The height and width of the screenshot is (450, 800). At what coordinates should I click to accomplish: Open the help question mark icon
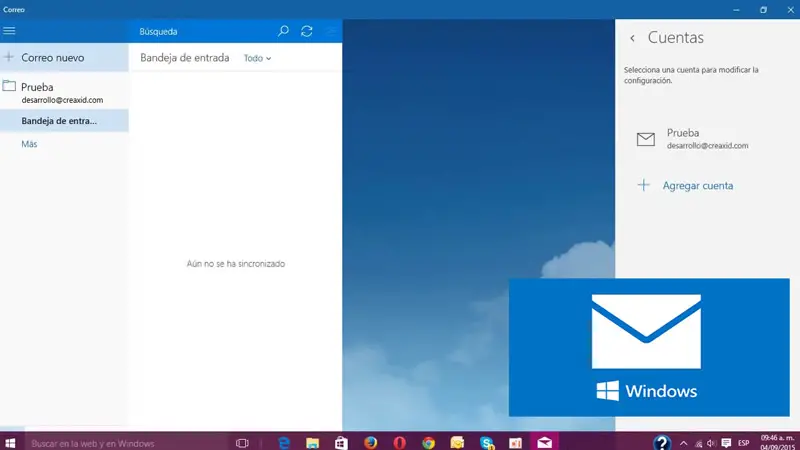coord(662,442)
